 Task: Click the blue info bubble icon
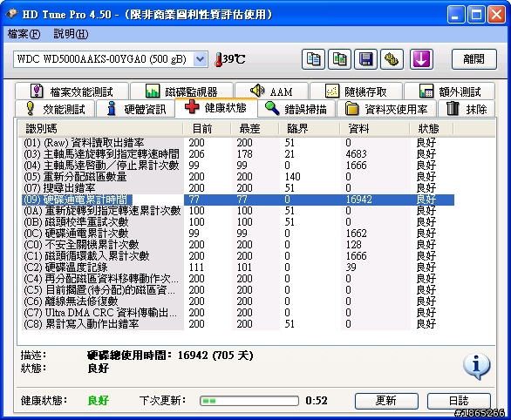476,366
